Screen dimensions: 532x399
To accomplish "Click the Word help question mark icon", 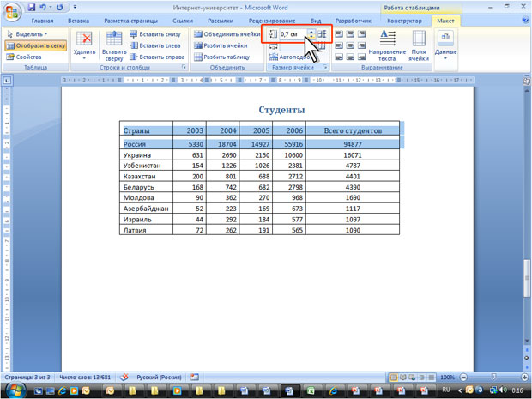I will tap(523, 20).
